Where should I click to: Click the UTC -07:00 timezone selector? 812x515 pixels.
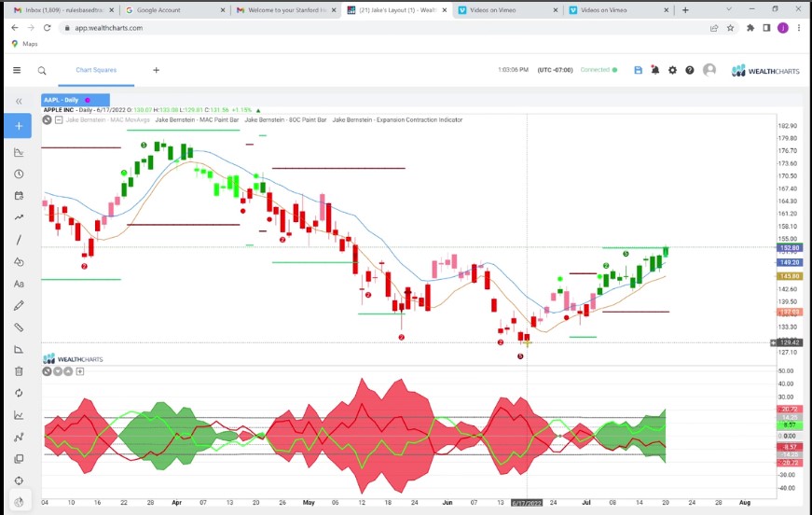[x=555, y=70]
